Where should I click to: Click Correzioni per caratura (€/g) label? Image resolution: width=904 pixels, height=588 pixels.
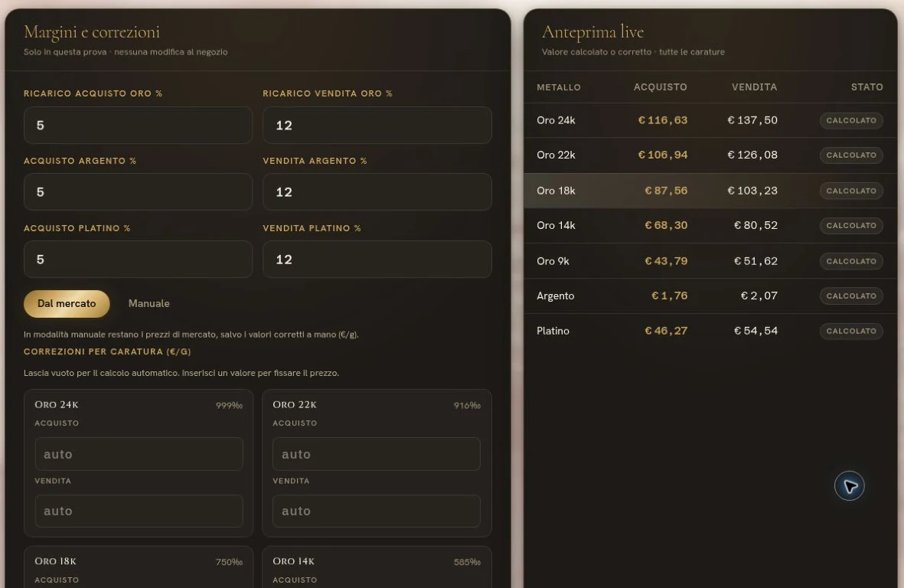(107, 351)
